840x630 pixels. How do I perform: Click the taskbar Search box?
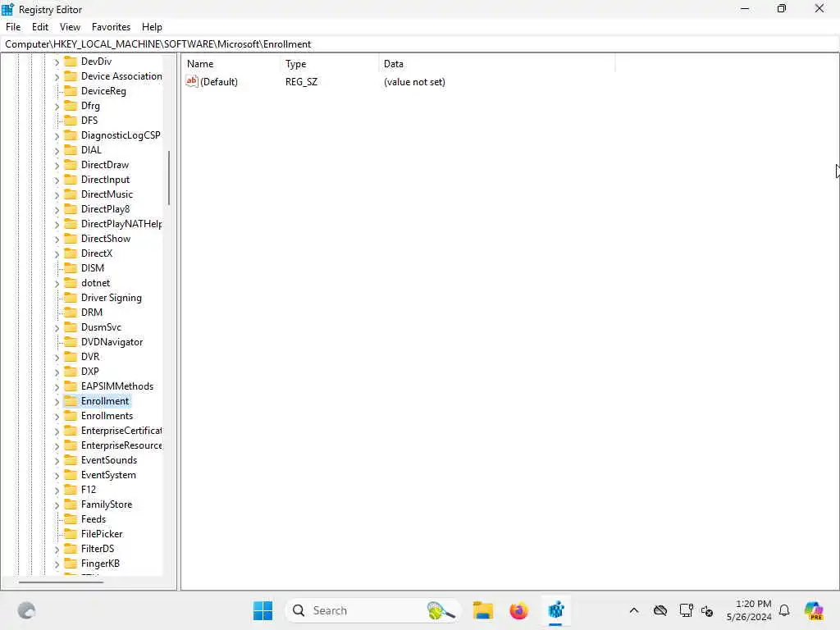[372, 610]
